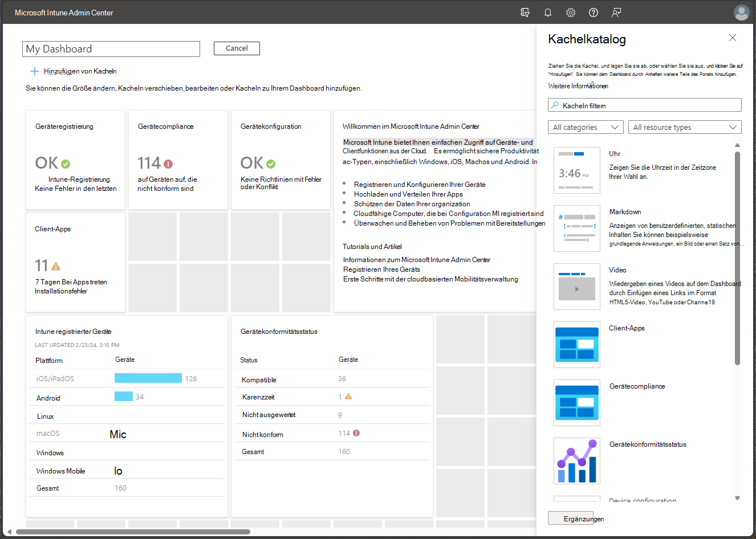The width and height of the screenshot is (756, 539).
Task: Select the Video tile icon
Action: (x=576, y=287)
